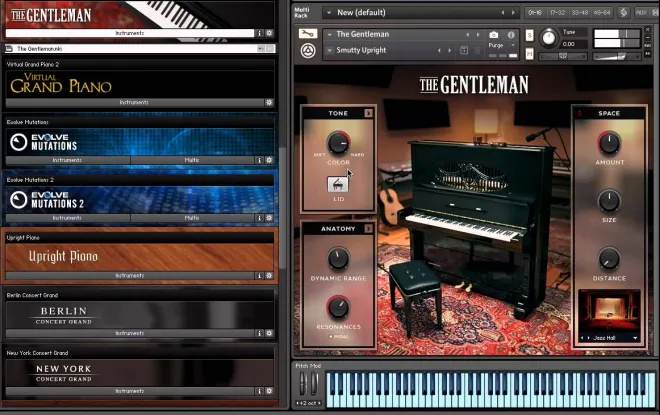660x415 pixels.
Task: Open The Gentleman Instruments button
Action: pyautogui.click(x=130, y=33)
